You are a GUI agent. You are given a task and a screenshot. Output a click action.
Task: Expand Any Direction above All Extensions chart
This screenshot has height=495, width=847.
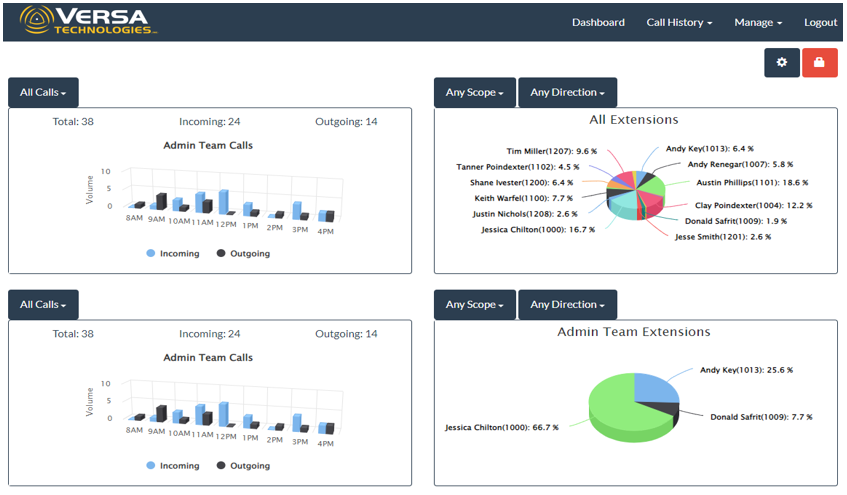567,93
